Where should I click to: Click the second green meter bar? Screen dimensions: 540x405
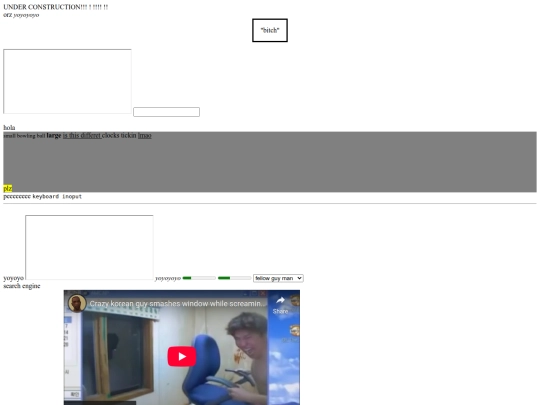tap(234, 278)
